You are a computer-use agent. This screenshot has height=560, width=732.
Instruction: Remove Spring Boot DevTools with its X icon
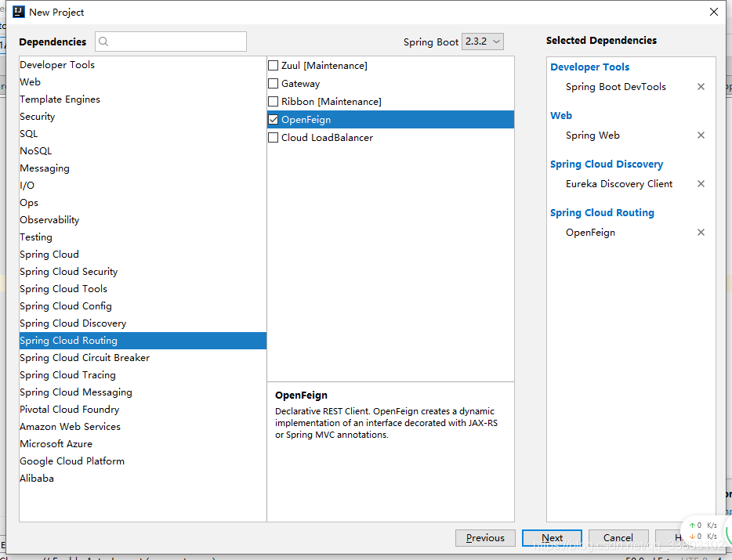701,87
